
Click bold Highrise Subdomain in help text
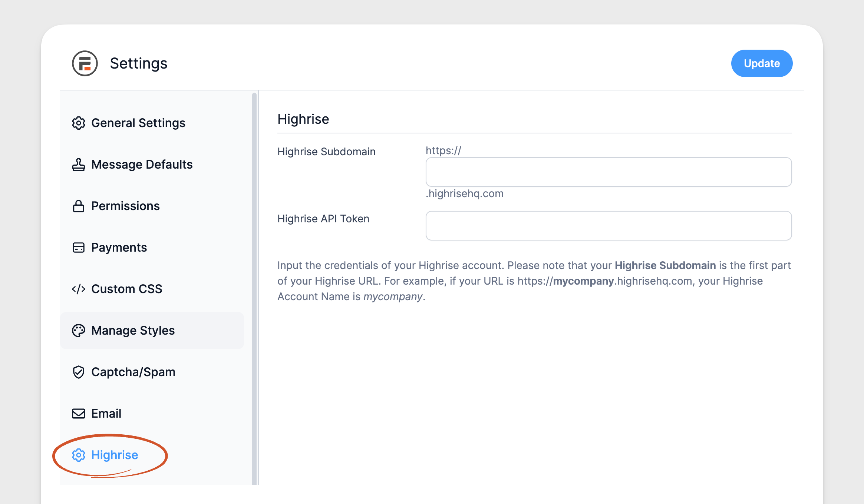point(665,265)
